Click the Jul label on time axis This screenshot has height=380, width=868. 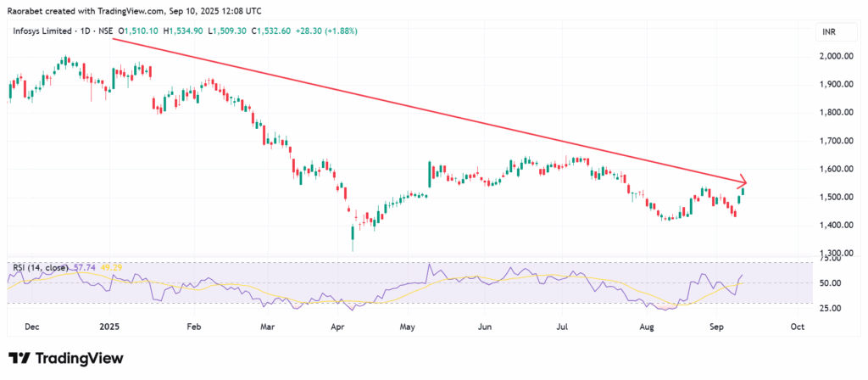pos(563,327)
